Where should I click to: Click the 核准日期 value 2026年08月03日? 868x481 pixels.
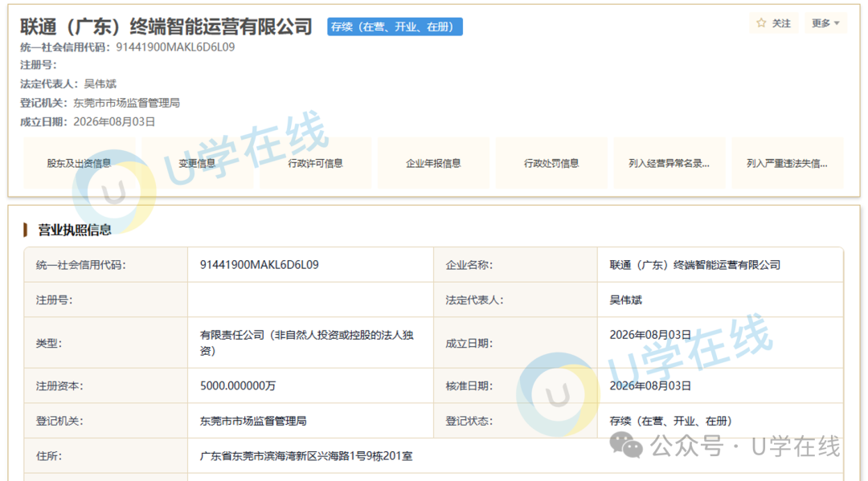pos(650,386)
